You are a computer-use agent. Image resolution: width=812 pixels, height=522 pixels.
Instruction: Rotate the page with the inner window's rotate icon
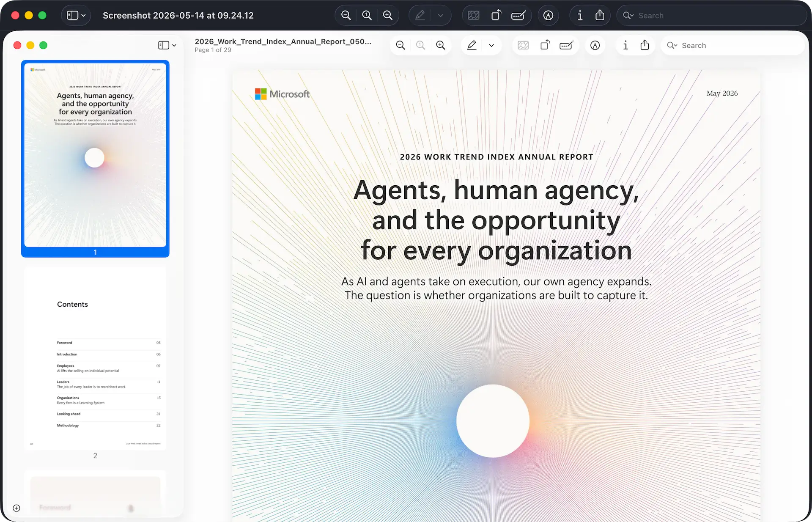tap(545, 45)
